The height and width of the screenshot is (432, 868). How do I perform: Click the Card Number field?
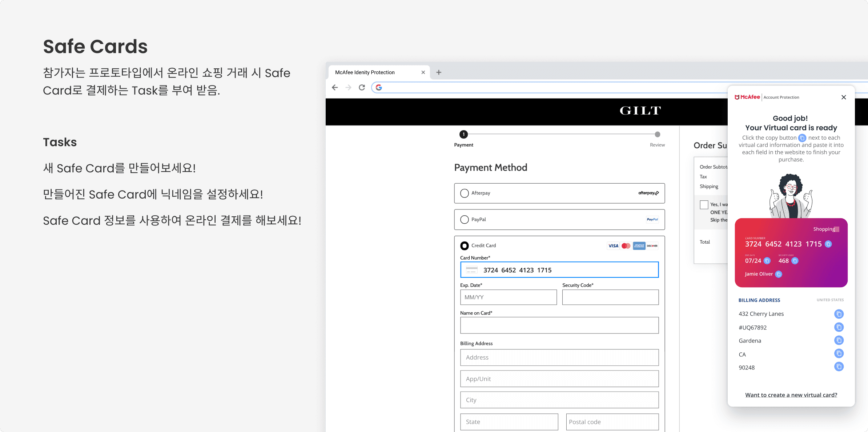click(559, 270)
